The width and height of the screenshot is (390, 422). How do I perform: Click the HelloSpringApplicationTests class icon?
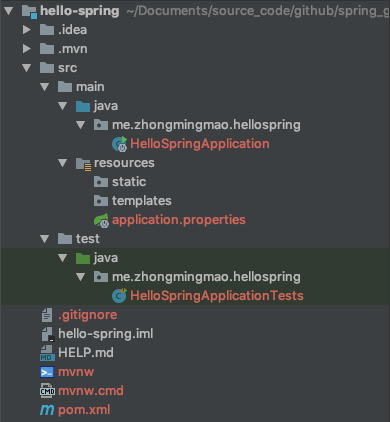[x=119, y=296]
